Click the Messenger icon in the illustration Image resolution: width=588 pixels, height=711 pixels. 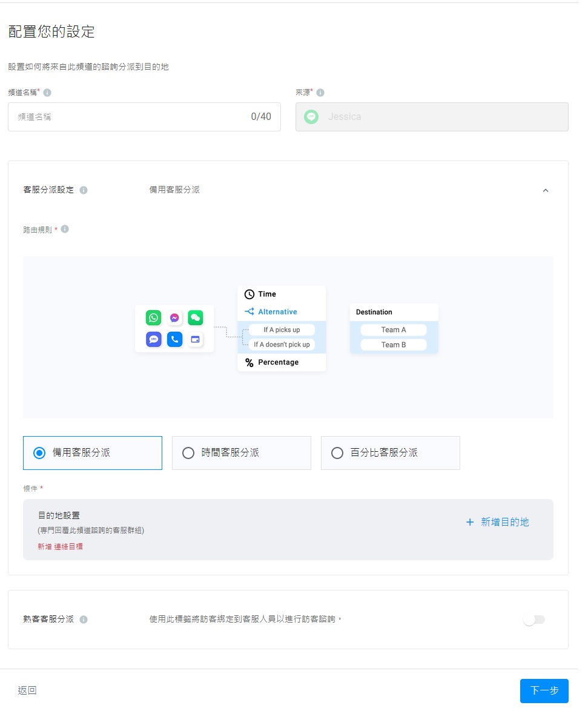[x=174, y=317]
